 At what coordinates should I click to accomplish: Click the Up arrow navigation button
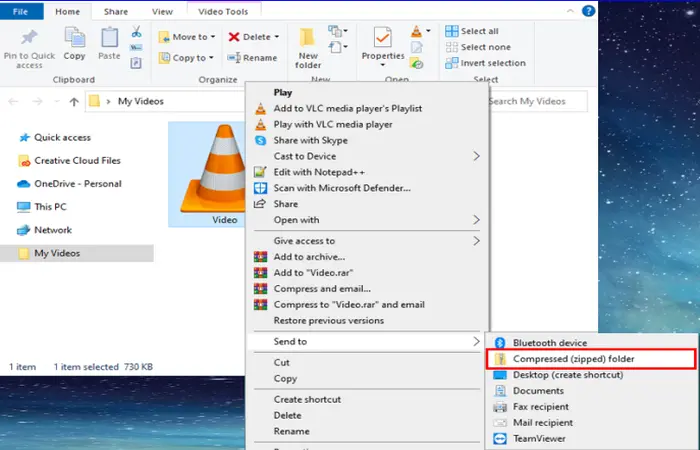coord(74,102)
